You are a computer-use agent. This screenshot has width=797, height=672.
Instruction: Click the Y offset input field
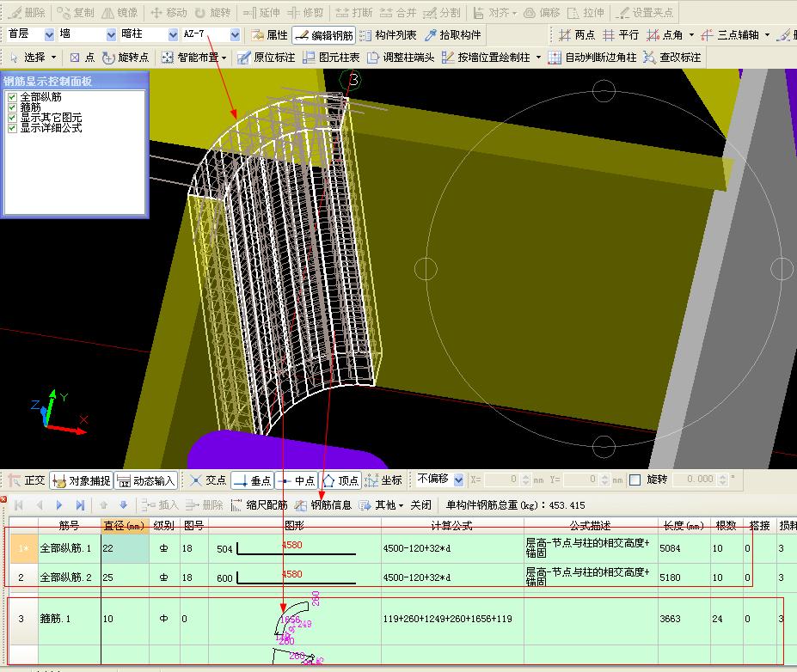click(x=580, y=480)
